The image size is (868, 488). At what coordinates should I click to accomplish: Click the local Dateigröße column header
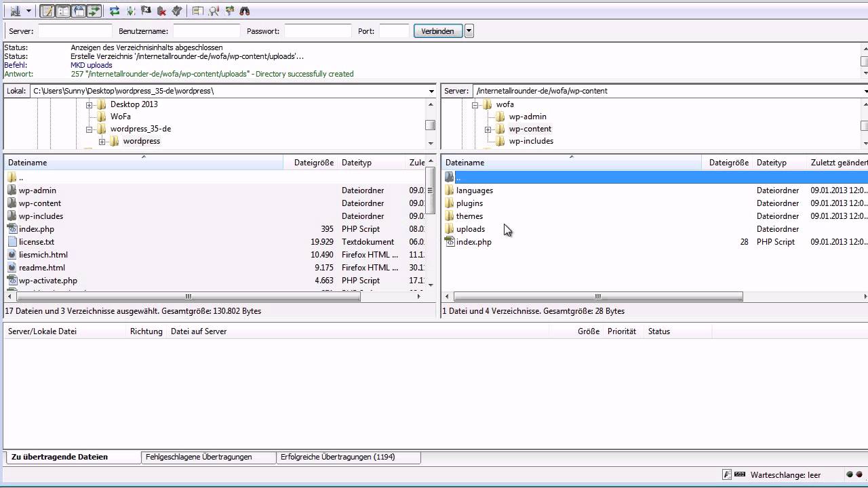pyautogui.click(x=312, y=163)
